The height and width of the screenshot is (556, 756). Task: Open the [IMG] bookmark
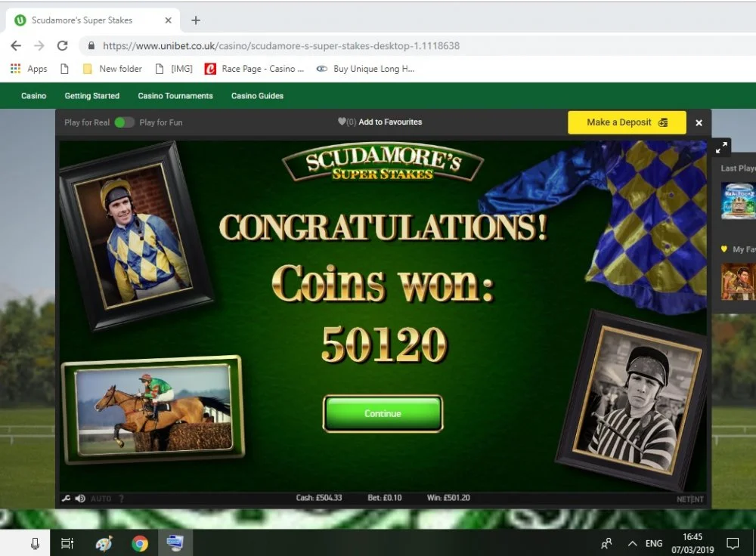[x=174, y=69]
